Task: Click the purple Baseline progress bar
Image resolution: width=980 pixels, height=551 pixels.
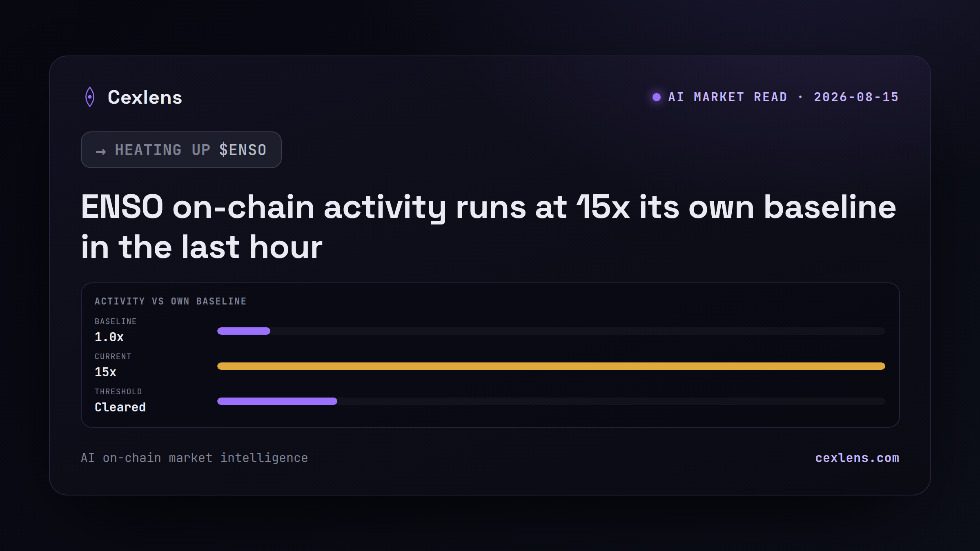Action: [x=244, y=331]
